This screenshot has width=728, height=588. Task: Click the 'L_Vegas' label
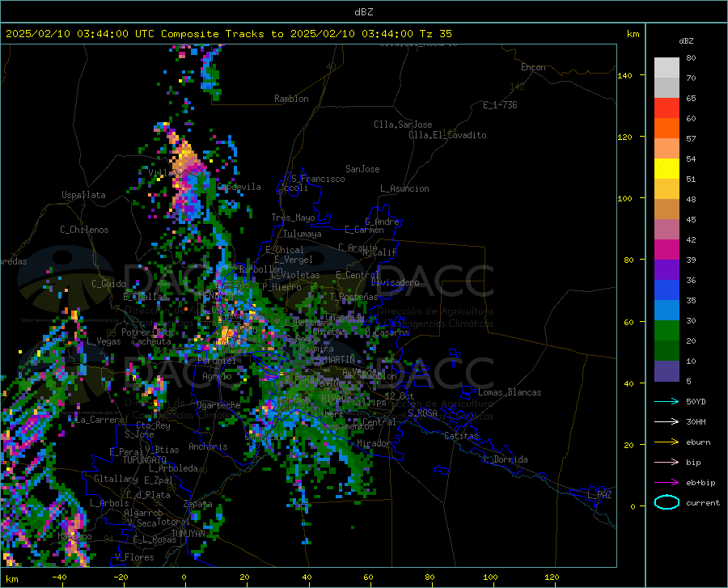click(104, 341)
